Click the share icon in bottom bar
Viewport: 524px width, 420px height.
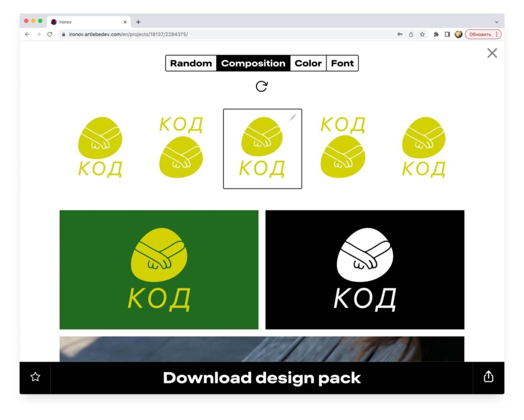(x=488, y=376)
